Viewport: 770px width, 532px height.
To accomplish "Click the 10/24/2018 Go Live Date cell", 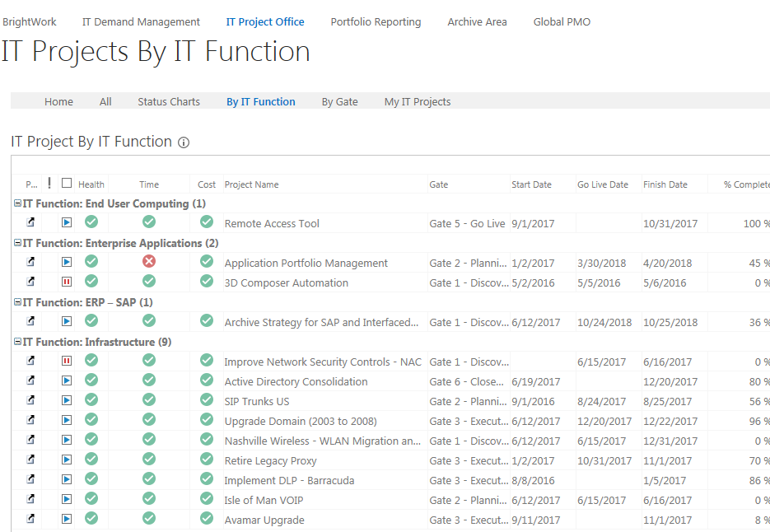I will click(604, 322).
